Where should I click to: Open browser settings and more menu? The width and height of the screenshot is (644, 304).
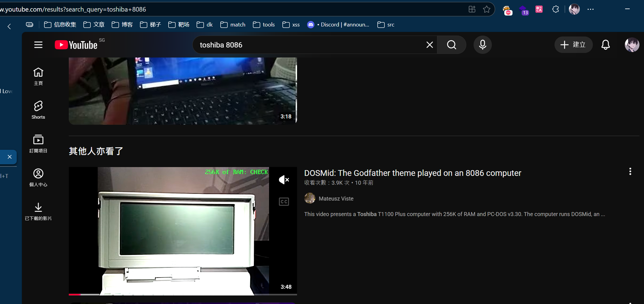point(590,9)
